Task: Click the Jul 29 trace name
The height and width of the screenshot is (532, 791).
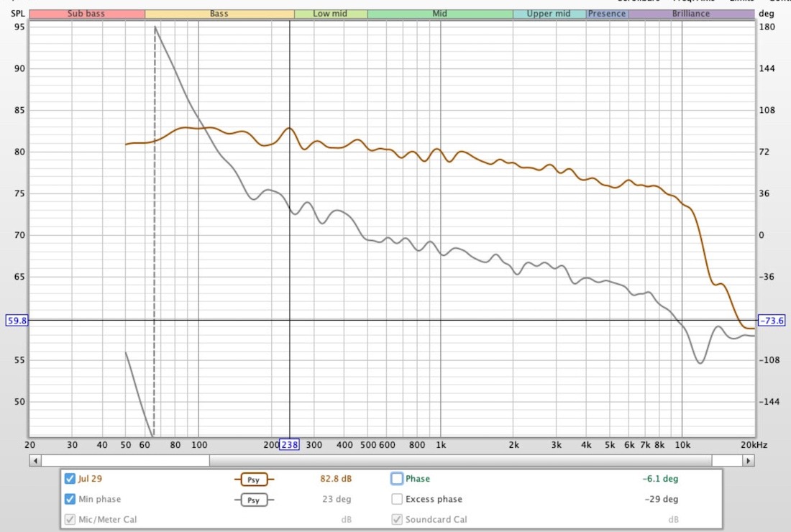Action: [91, 479]
